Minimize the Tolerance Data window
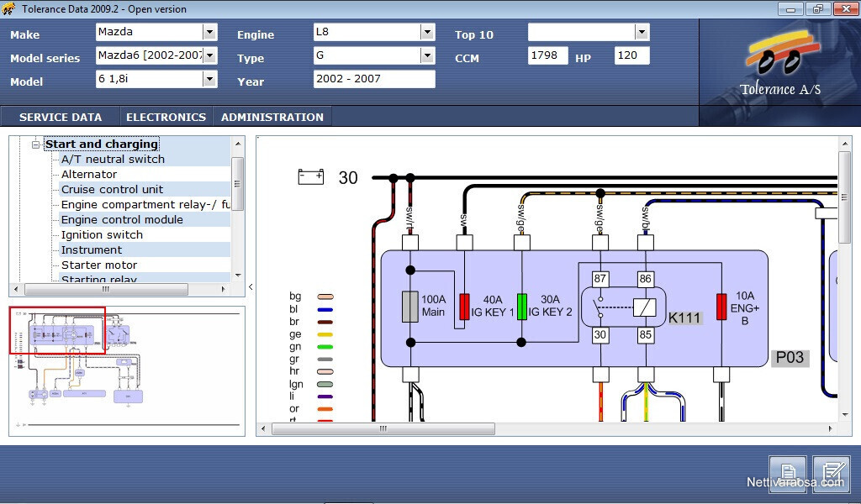This screenshot has height=504, width=861. (790, 9)
